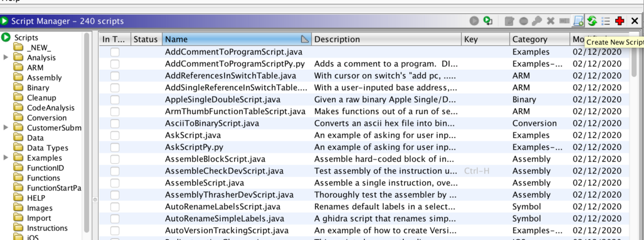Click the Rename Script toolbar icon
644x240 pixels.
[x=564, y=20]
